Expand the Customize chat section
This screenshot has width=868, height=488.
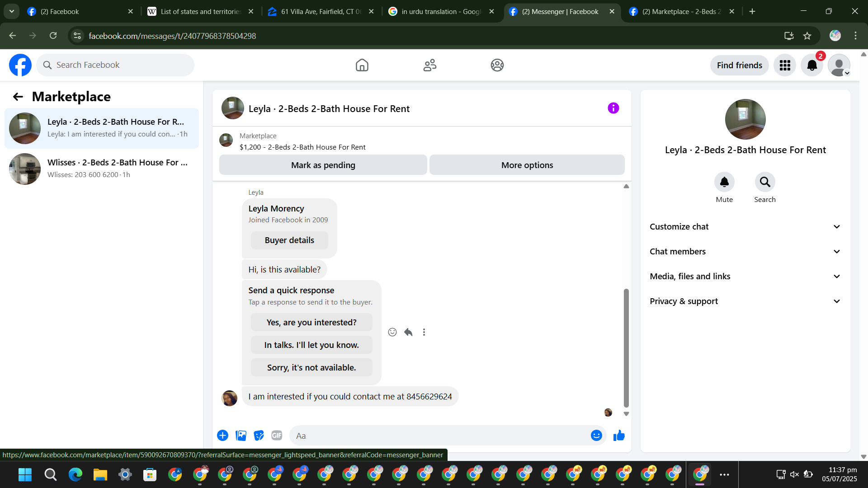point(745,227)
